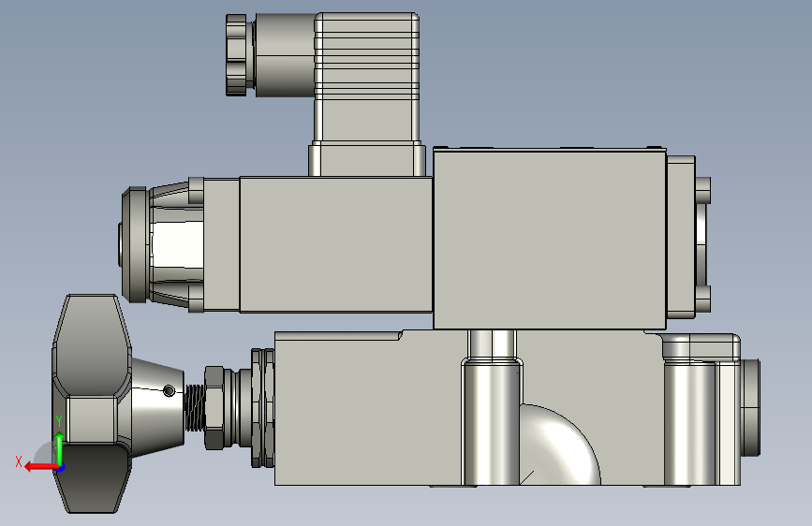
Task: Click the 'X' axis label
Action: (19, 461)
